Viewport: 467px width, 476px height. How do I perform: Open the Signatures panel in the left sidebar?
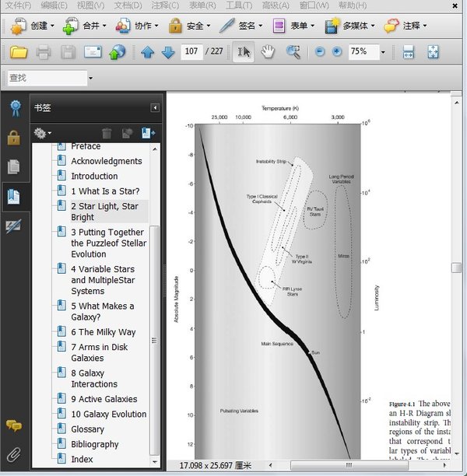coord(13,226)
